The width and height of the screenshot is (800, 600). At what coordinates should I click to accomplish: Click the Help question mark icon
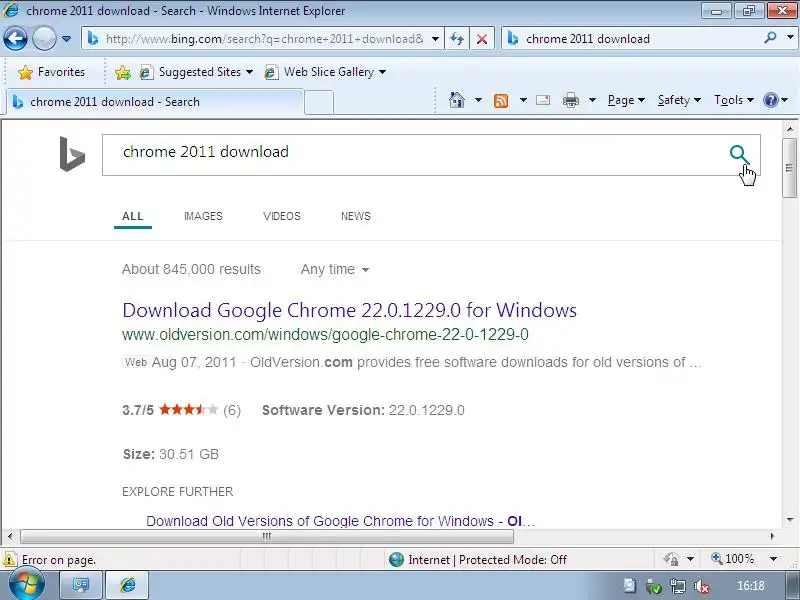pyautogui.click(x=771, y=100)
